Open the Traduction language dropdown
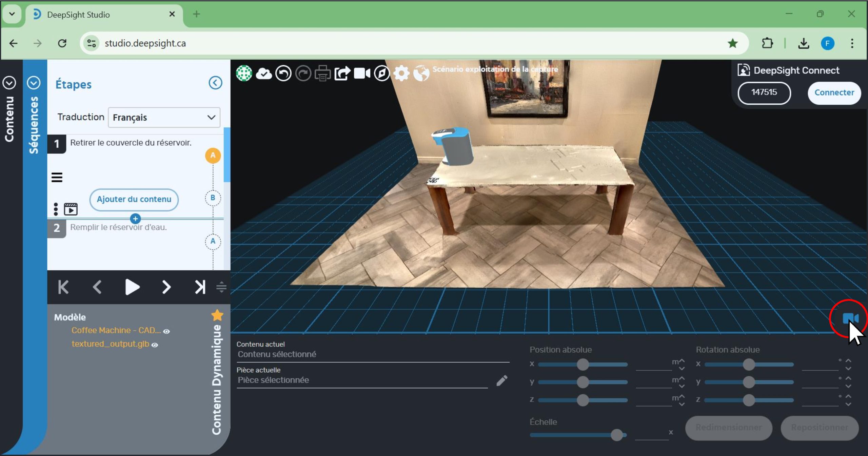The width and height of the screenshot is (868, 456). (x=164, y=118)
